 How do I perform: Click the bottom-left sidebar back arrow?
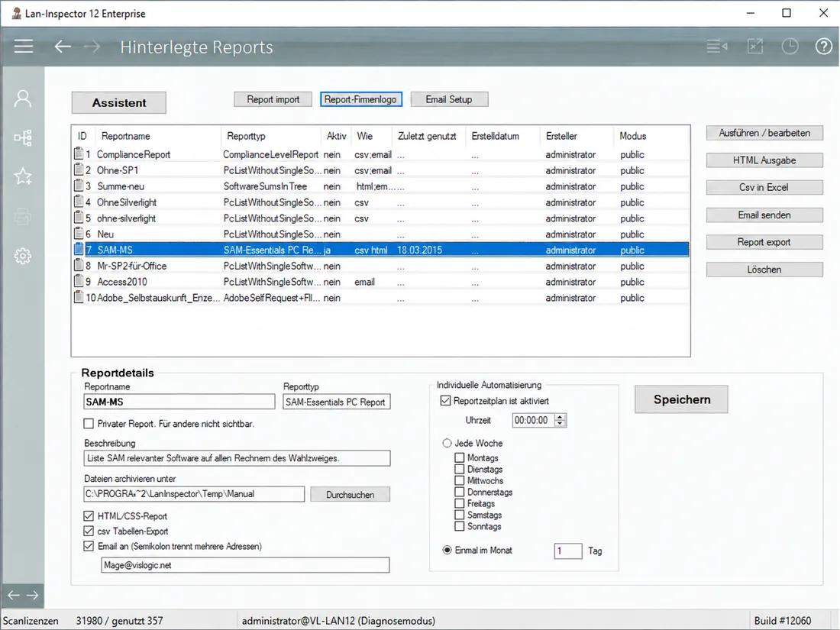point(14,595)
